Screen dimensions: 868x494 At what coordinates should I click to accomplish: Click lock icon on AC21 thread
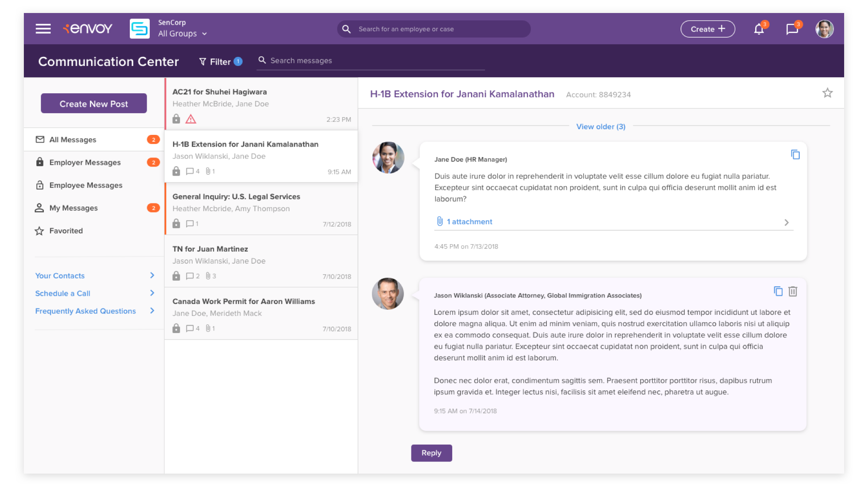(176, 118)
